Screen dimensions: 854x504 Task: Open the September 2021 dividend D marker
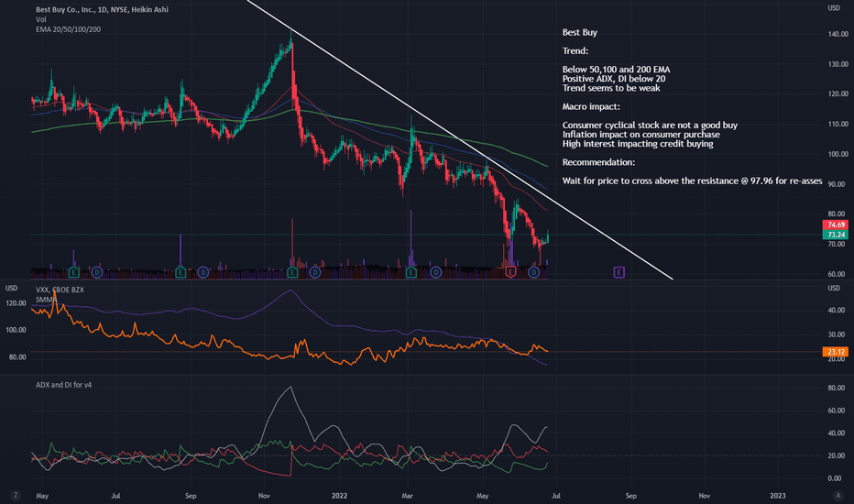[203, 272]
